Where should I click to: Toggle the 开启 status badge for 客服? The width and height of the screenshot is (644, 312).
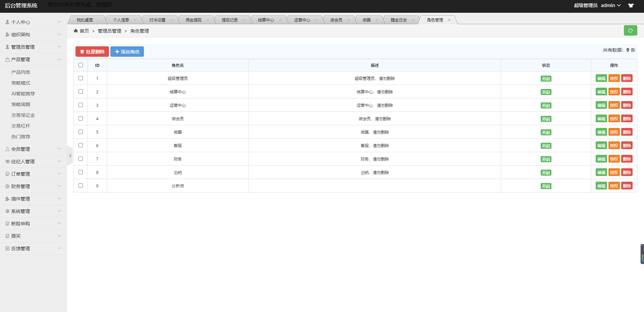click(546, 146)
